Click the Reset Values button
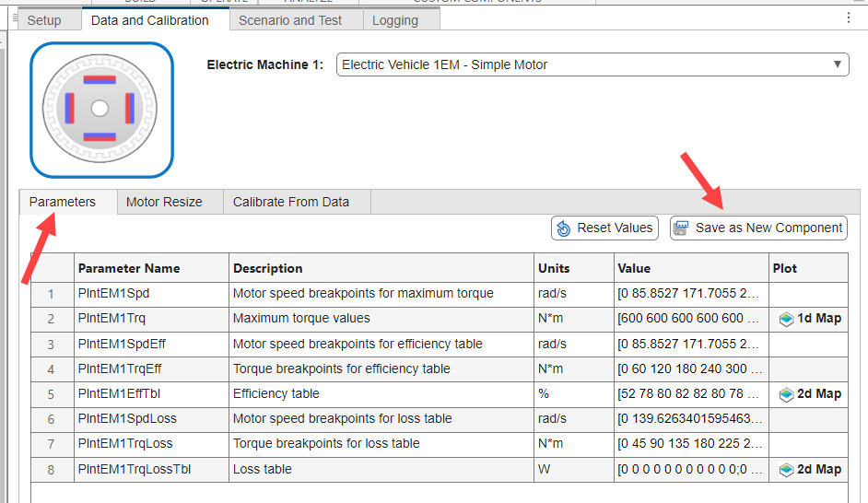Viewport: 868px width, 503px height. tap(604, 228)
